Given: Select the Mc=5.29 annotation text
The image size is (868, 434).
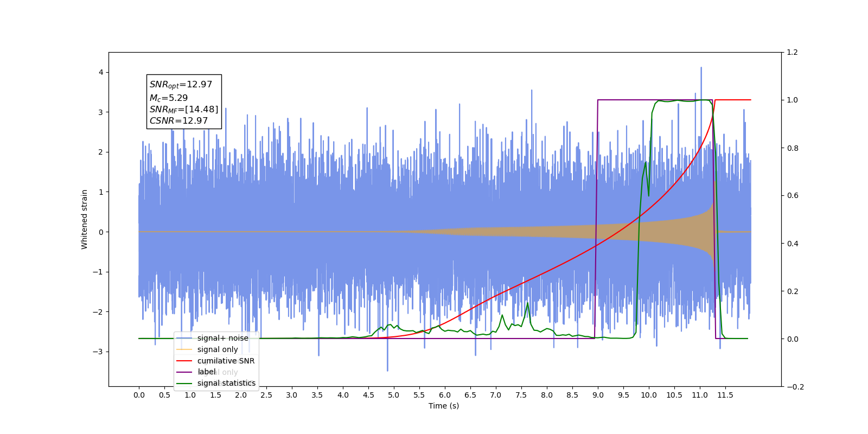Looking at the screenshot, I should tap(169, 98).
